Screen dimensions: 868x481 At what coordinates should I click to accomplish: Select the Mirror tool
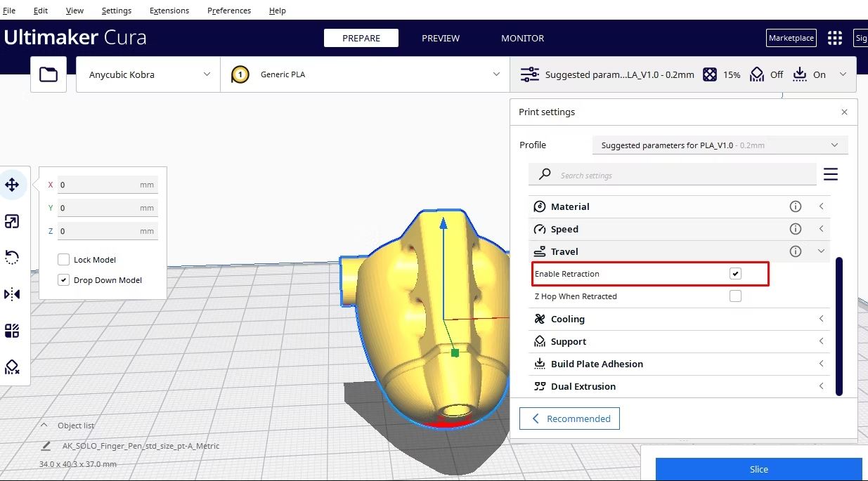(12, 294)
